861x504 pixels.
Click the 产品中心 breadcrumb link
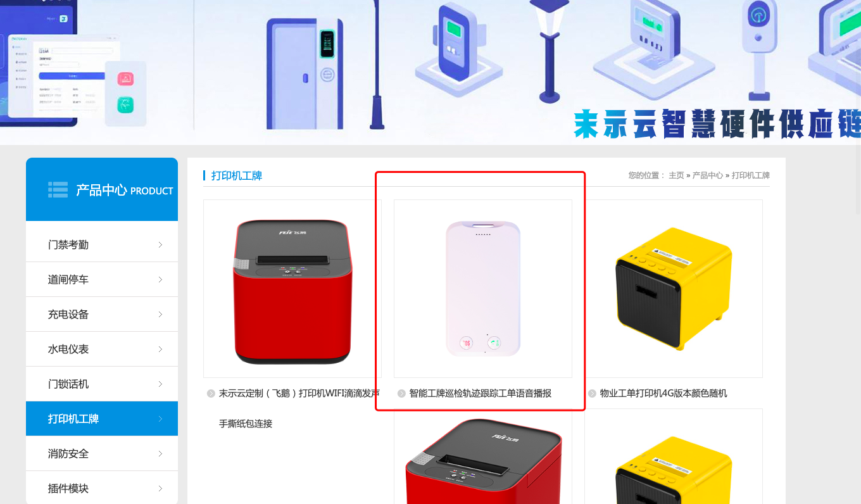click(708, 175)
